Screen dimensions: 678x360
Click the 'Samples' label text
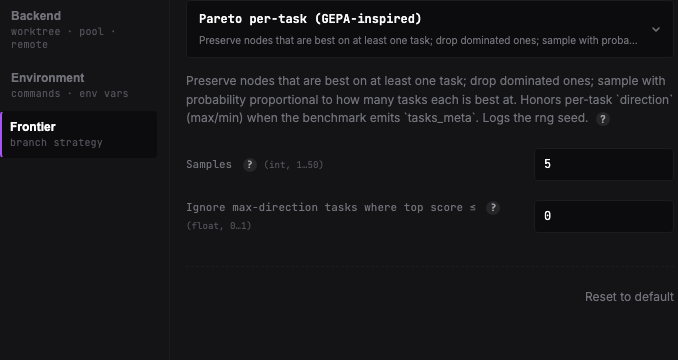[x=209, y=165]
